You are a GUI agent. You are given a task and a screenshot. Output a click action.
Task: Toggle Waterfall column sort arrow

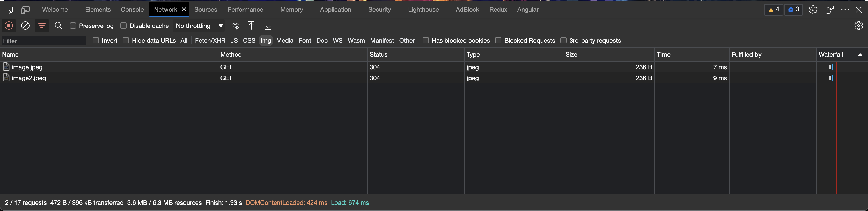pos(860,55)
